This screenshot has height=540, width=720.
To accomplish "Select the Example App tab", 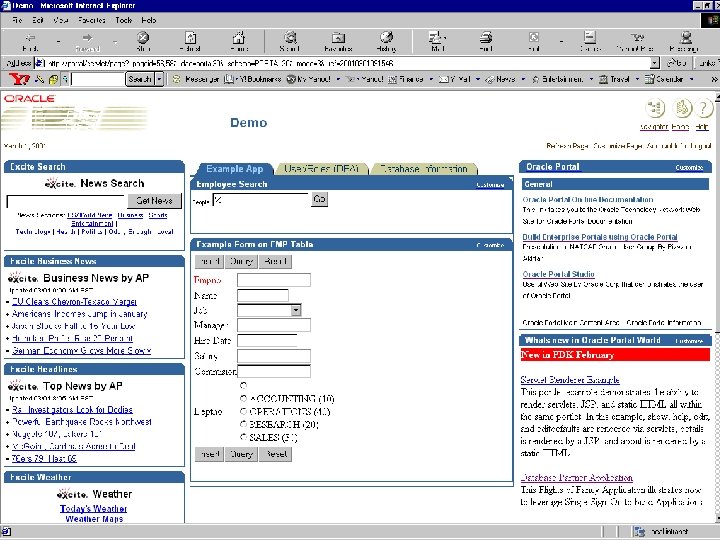I will pyautogui.click(x=234, y=169).
